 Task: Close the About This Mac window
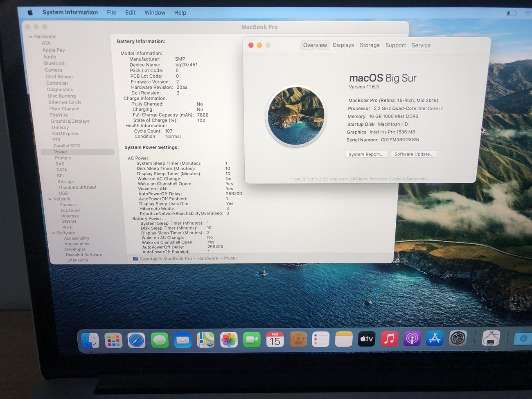(251, 45)
